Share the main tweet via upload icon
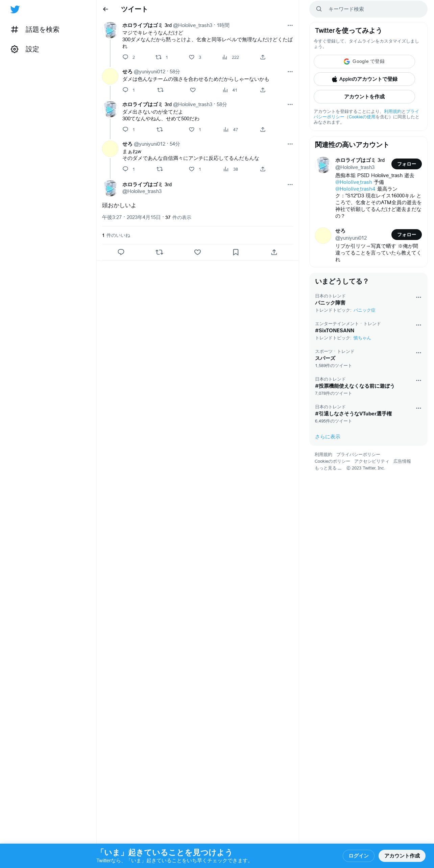434x868 pixels. coord(274,252)
